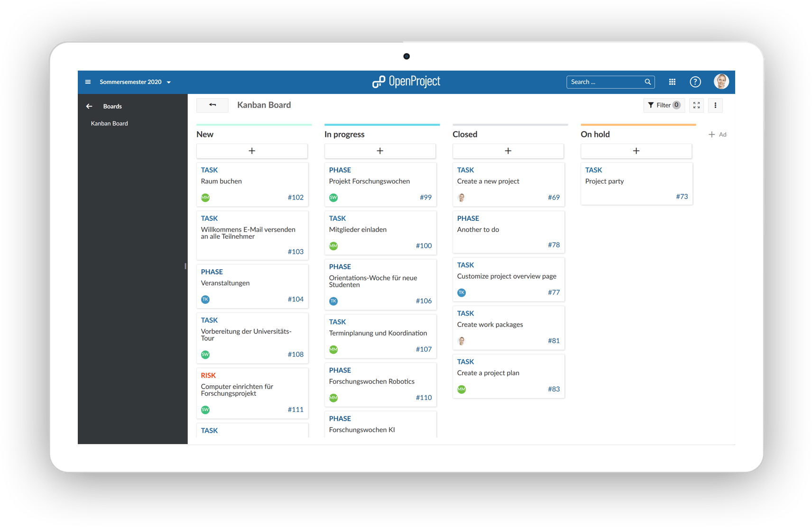Click the Boards sidebar heading

tap(112, 106)
